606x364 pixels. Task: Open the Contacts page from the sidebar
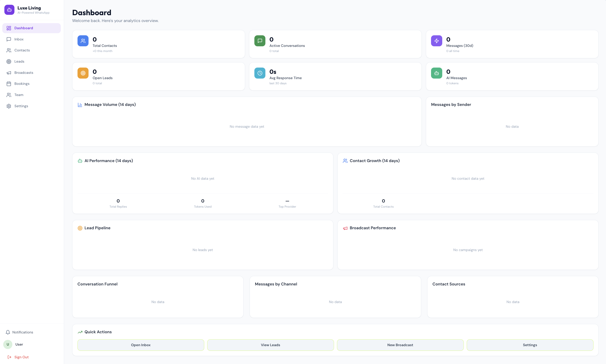click(x=22, y=50)
